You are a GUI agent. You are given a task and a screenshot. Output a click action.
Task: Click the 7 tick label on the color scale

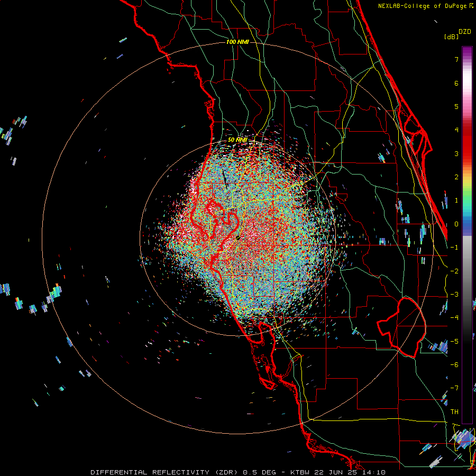(456, 59)
